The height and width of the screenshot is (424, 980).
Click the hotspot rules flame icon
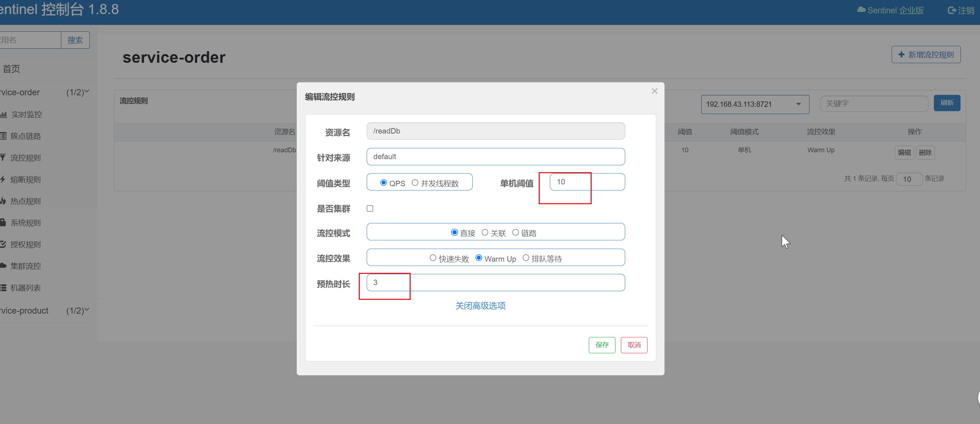point(3,201)
